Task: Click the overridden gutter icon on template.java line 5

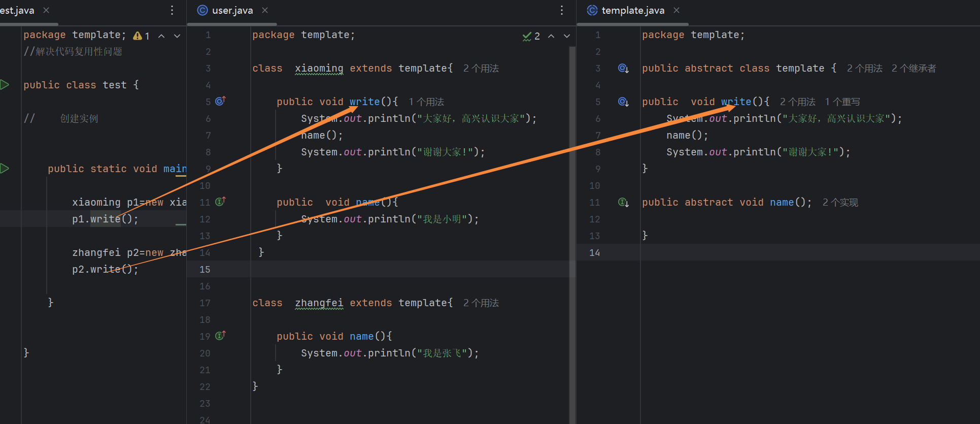Action: point(623,102)
